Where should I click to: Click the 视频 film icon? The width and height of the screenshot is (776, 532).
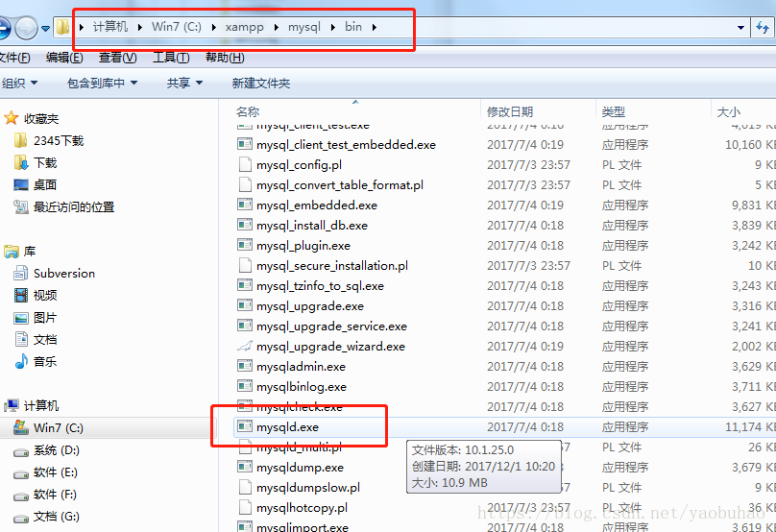[21, 296]
